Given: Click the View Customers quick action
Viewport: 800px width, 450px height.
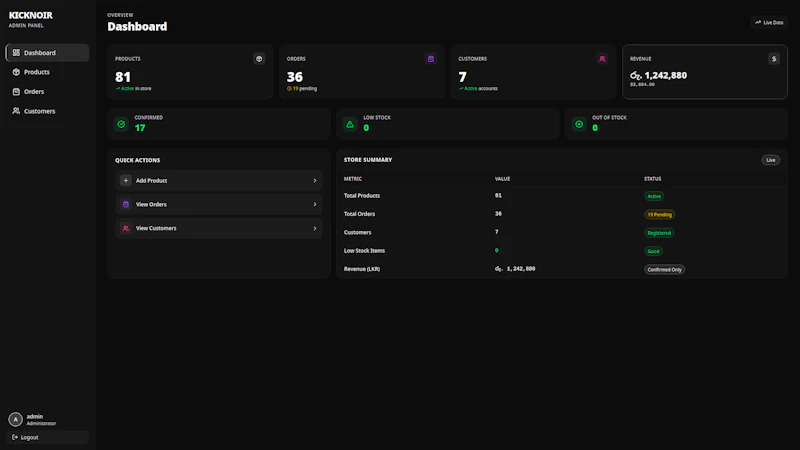Looking at the screenshot, I should click(219, 229).
